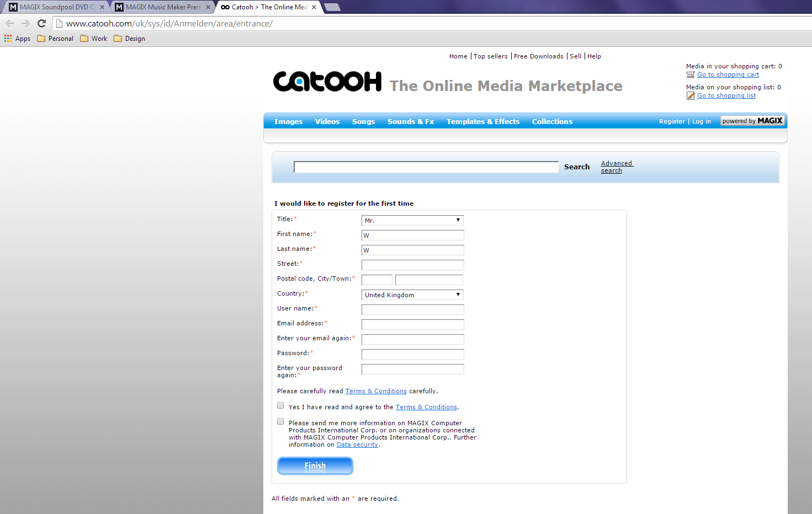Click the Street field
812x514 pixels.
pos(413,265)
